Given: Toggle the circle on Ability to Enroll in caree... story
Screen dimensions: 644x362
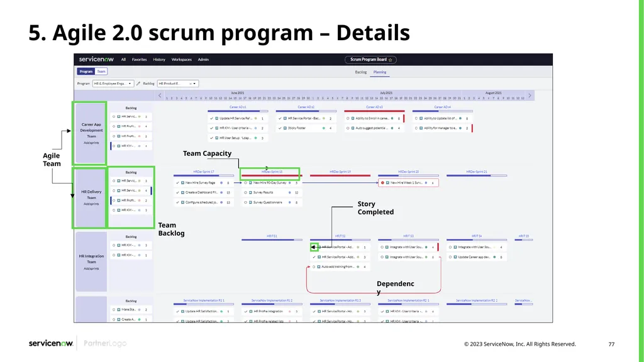Looking at the screenshot, I should (x=348, y=118).
